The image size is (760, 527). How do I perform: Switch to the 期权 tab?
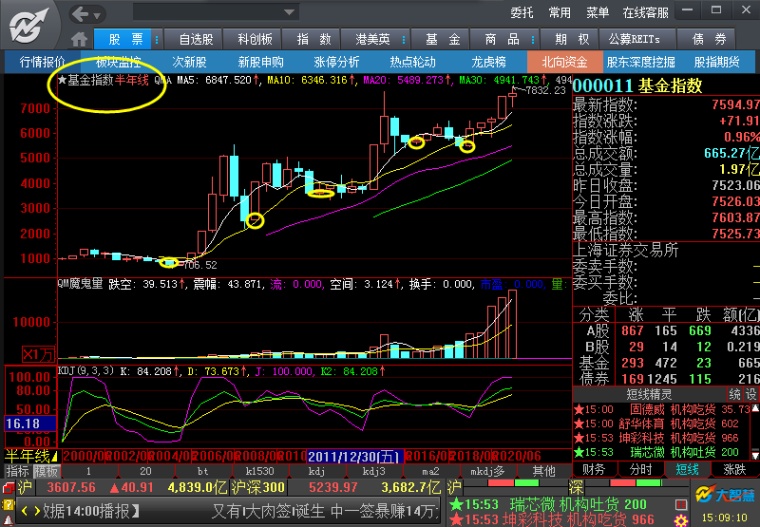(572, 39)
